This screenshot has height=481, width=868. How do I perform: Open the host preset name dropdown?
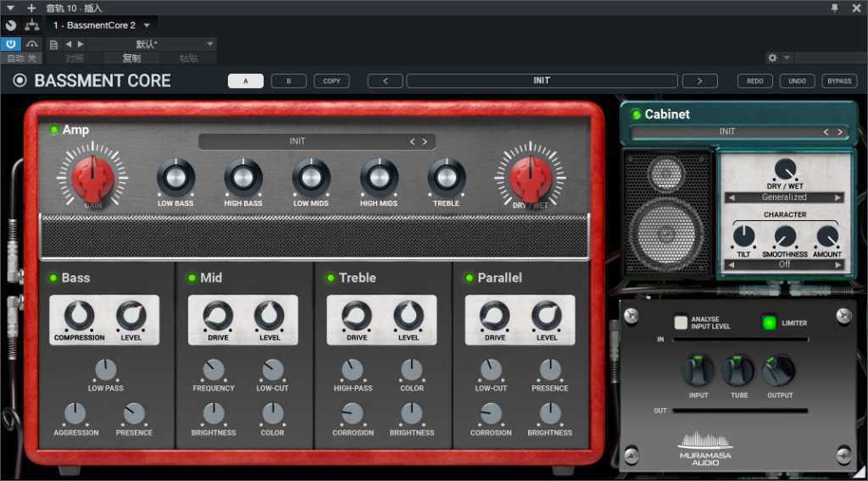pos(151,44)
